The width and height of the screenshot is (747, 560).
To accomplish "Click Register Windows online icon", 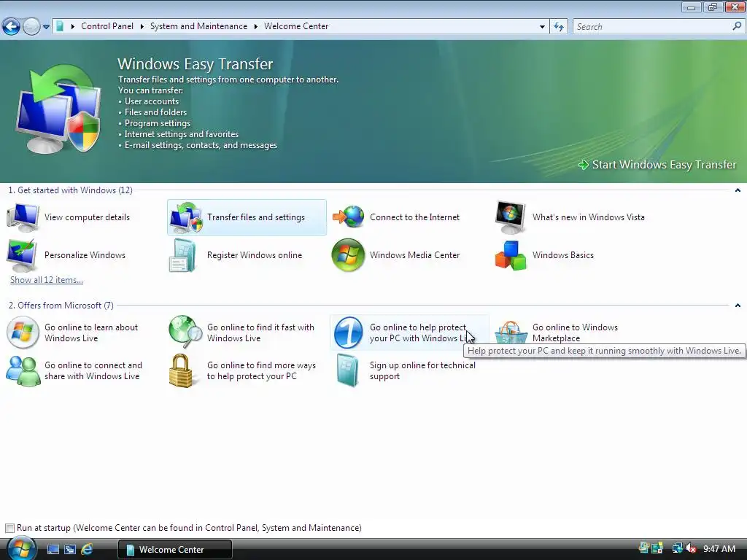I will coord(183,255).
